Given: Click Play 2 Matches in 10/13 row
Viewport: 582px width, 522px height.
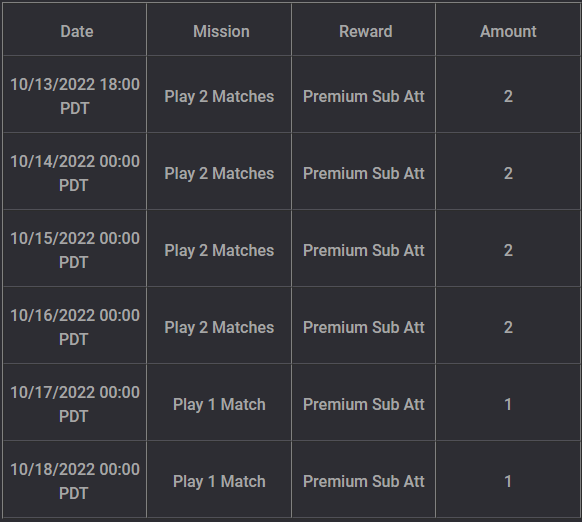Looking at the screenshot, I should (219, 97).
